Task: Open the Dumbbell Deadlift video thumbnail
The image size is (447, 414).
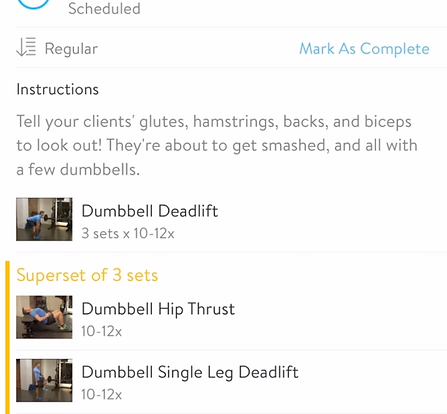Action: pyautogui.click(x=44, y=219)
